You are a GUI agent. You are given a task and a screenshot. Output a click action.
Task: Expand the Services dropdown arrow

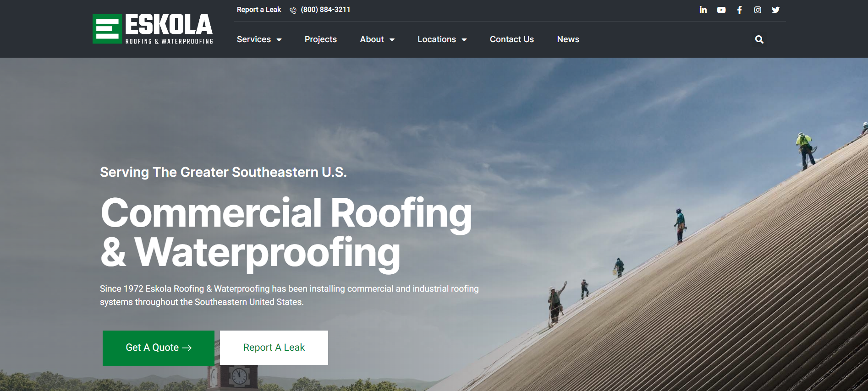click(279, 40)
